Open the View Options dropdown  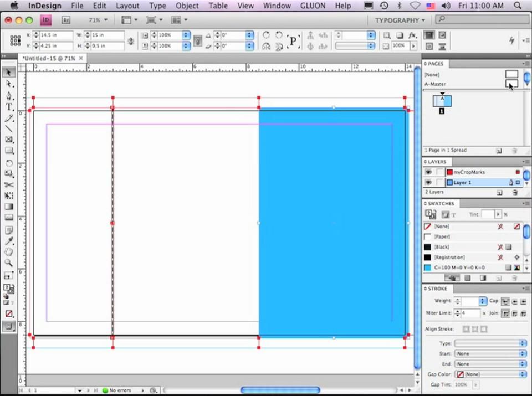click(130, 20)
